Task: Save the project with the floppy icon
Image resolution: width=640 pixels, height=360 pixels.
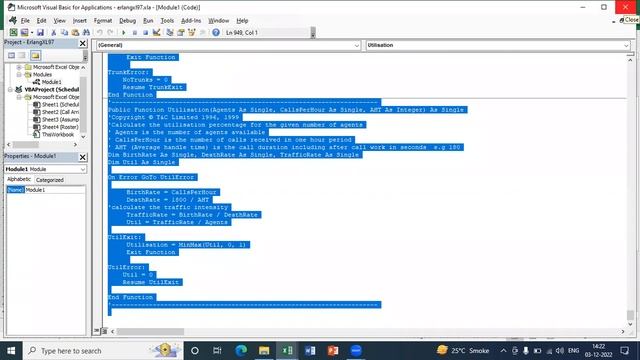Action: (40, 33)
